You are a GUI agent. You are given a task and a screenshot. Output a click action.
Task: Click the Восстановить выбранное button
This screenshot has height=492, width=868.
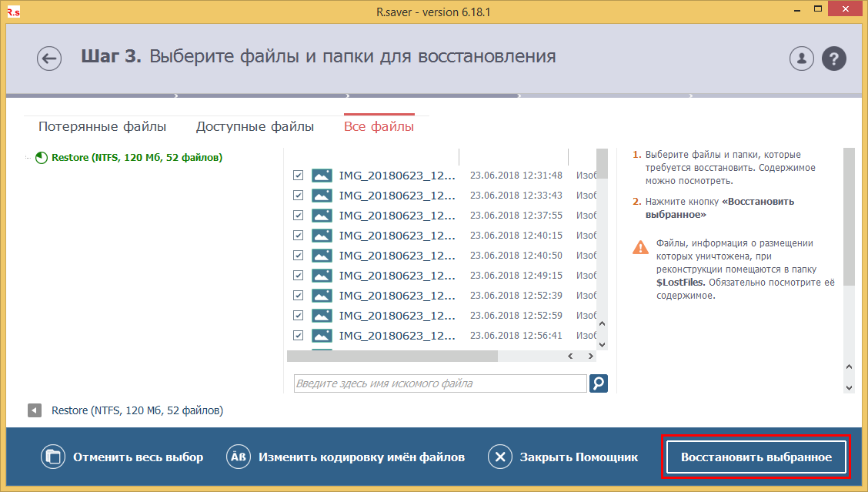(756, 457)
